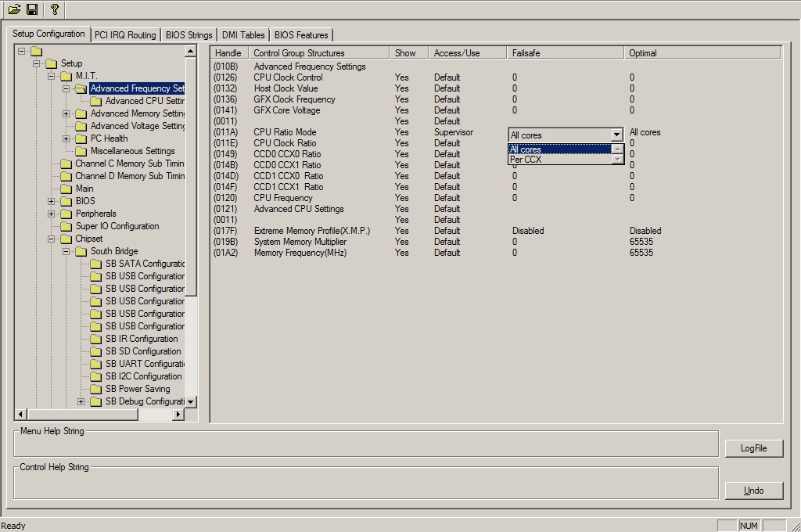Expand the SB Debug Configuration node
801x532 pixels.
(81, 401)
